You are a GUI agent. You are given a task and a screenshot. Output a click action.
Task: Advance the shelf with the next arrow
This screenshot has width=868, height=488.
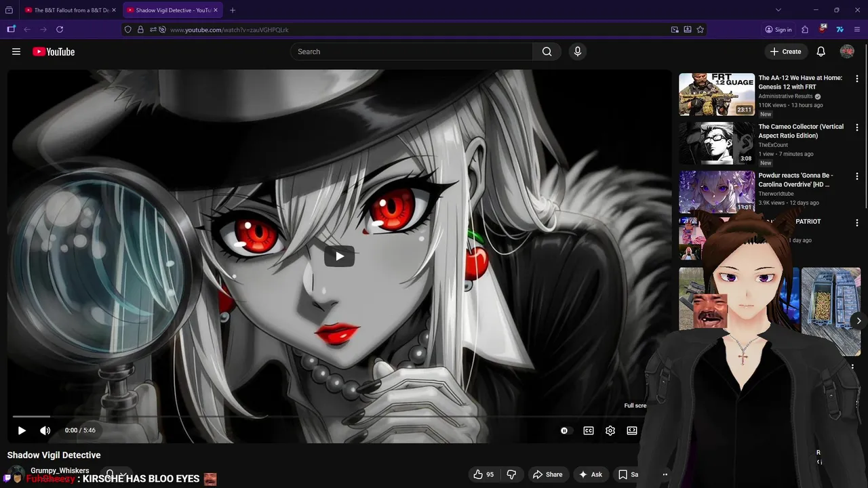click(859, 321)
